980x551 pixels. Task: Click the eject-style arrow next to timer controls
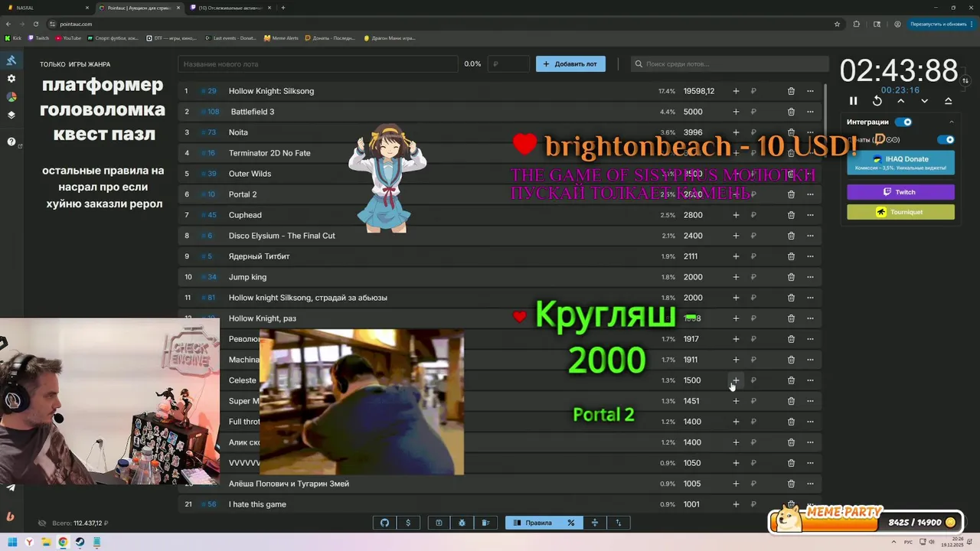(x=948, y=101)
